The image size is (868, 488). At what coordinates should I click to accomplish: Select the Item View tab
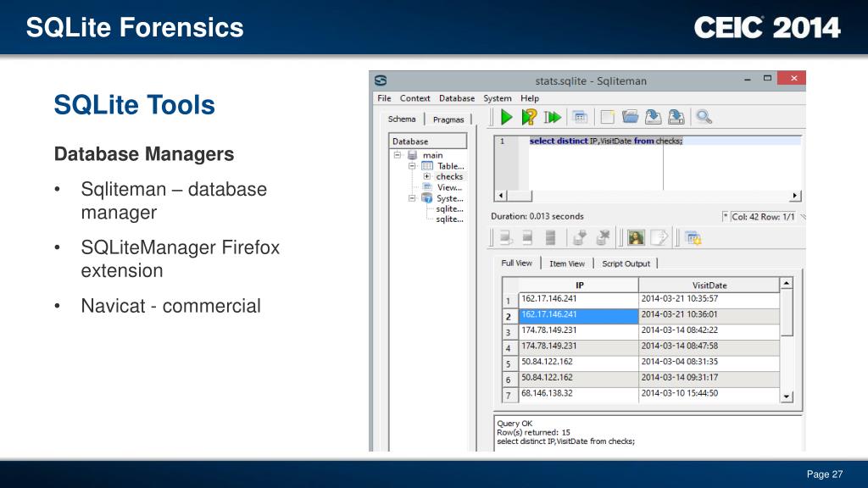pos(567,263)
